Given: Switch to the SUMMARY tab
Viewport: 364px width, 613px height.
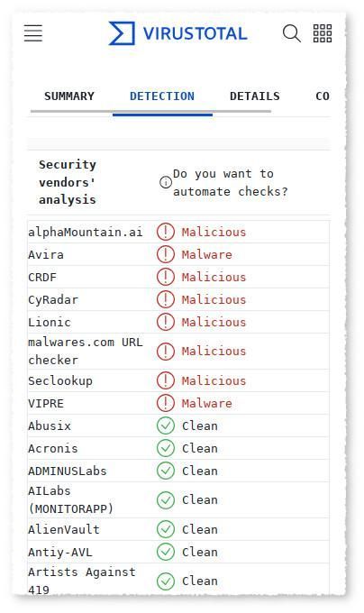Looking at the screenshot, I should pos(69,96).
